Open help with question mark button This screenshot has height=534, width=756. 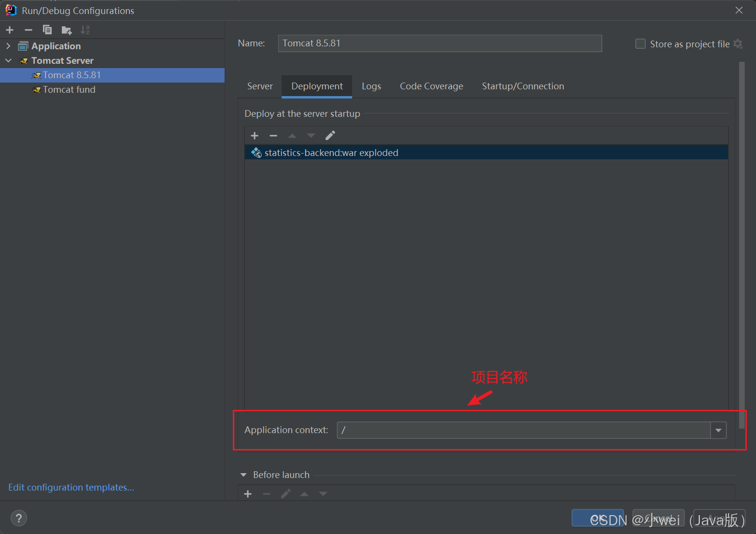(x=19, y=518)
